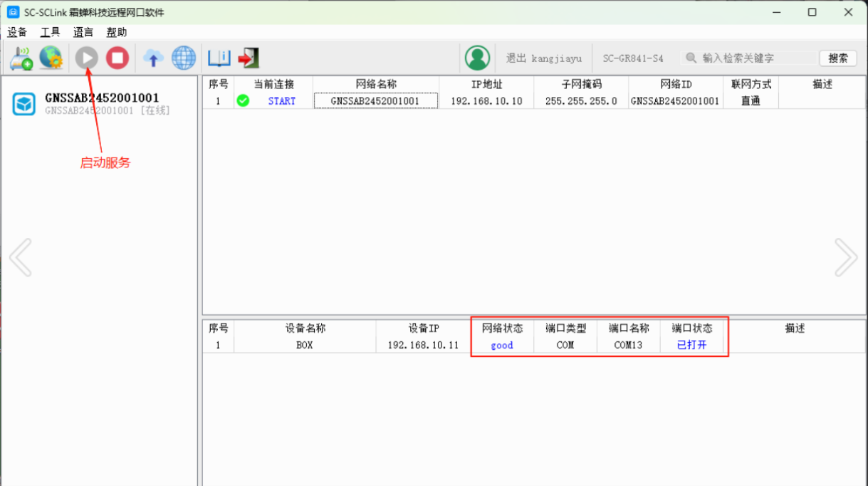Click the blue globe web icon
Image resolution: width=868 pixels, height=486 pixels.
[x=184, y=58]
